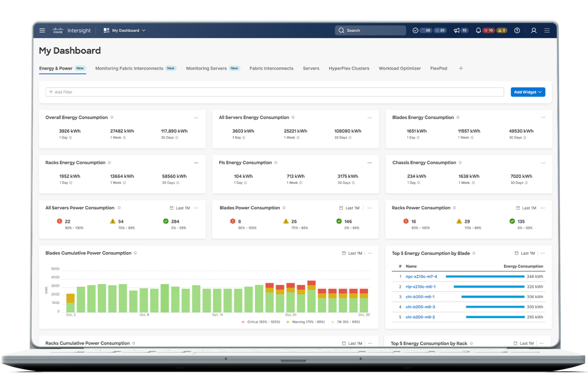Show info for Racks Energy Consumption
The height and width of the screenshot is (392, 588).
(x=109, y=162)
